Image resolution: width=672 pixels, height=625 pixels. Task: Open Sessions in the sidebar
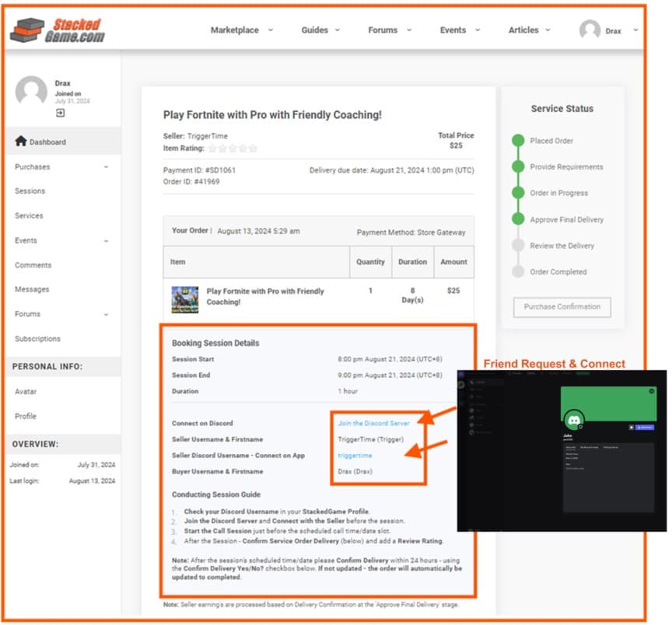click(30, 191)
